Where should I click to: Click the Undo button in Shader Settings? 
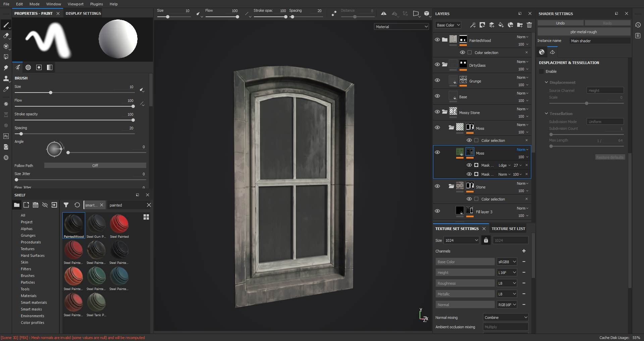560,23
